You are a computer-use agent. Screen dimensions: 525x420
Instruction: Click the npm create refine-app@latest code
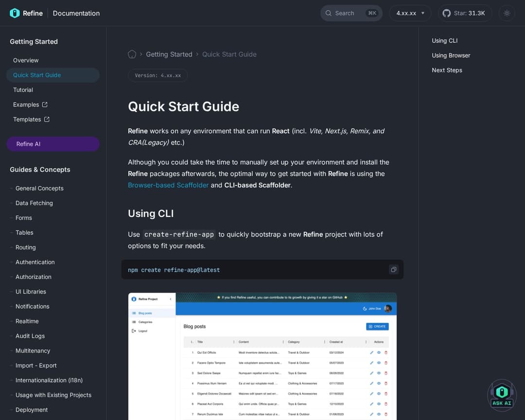(174, 270)
